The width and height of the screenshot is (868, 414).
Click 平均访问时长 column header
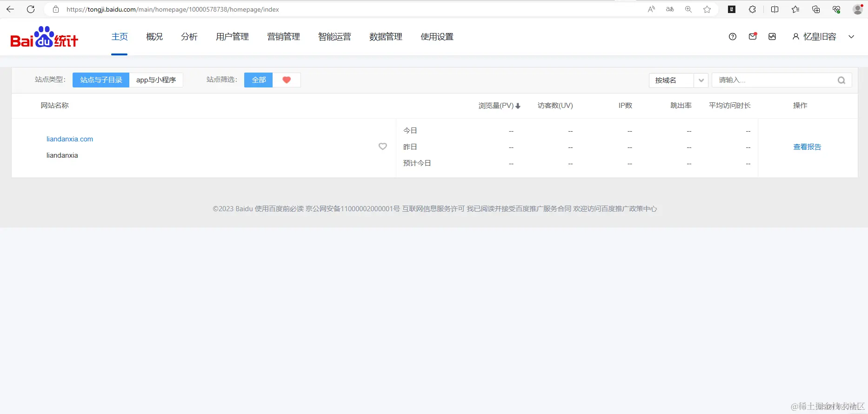point(730,106)
